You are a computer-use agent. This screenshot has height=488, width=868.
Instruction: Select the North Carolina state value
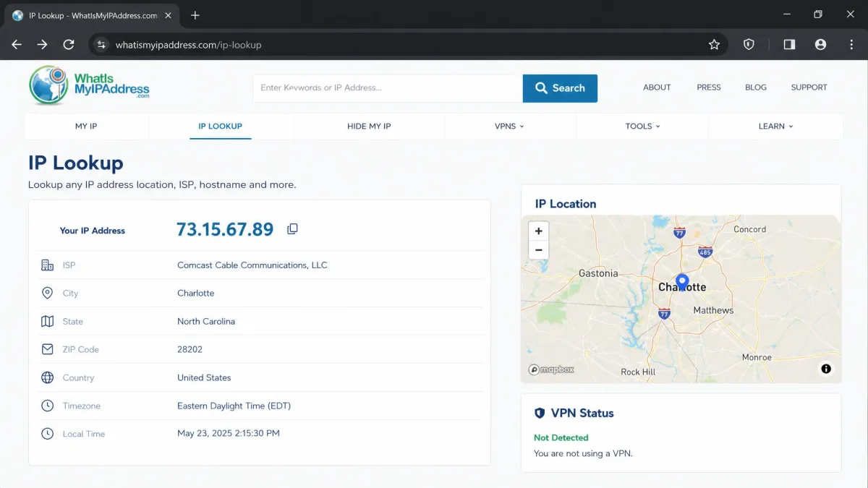click(x=206, y=321)
